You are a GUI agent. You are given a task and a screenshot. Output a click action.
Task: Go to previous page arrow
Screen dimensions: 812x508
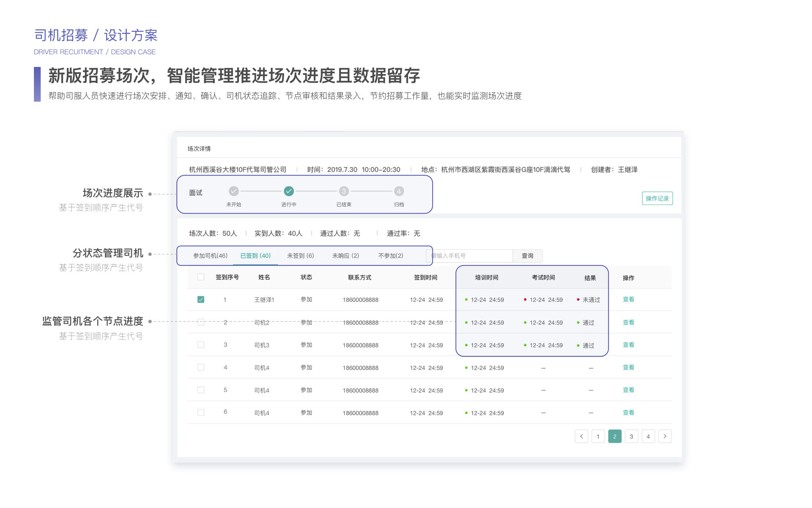pos(582,436)
